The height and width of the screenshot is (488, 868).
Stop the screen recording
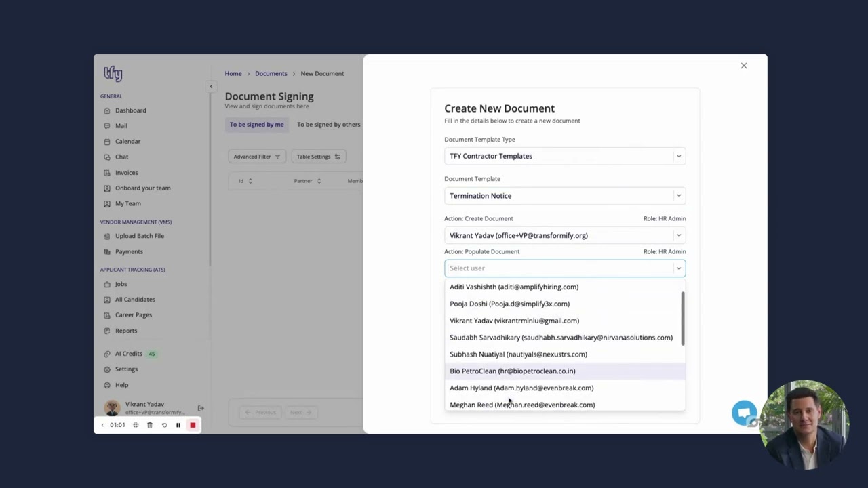(193, 425)
